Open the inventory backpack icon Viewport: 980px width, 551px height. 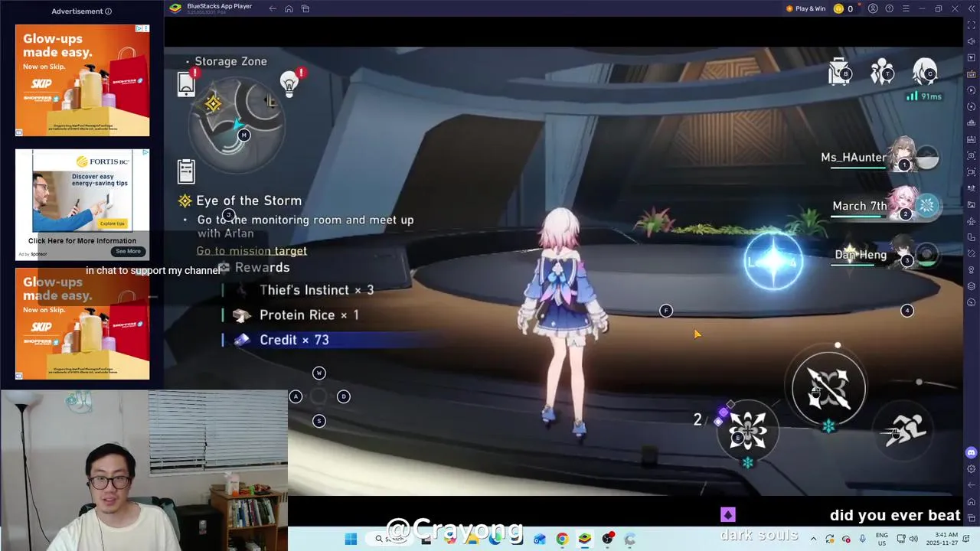point(840,72)
